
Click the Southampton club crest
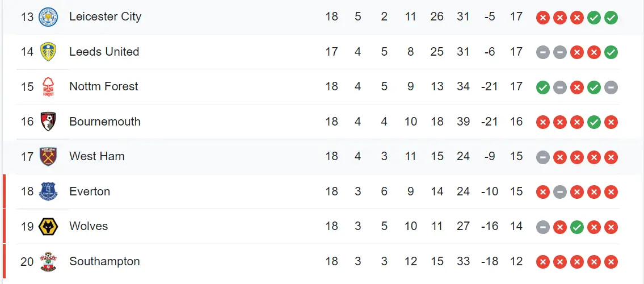48,262
